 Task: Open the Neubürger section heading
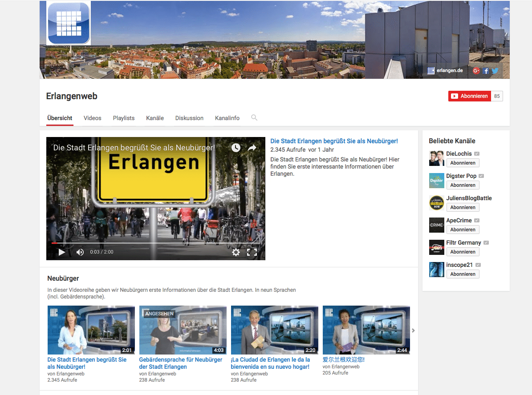click(x=63, y=278)
